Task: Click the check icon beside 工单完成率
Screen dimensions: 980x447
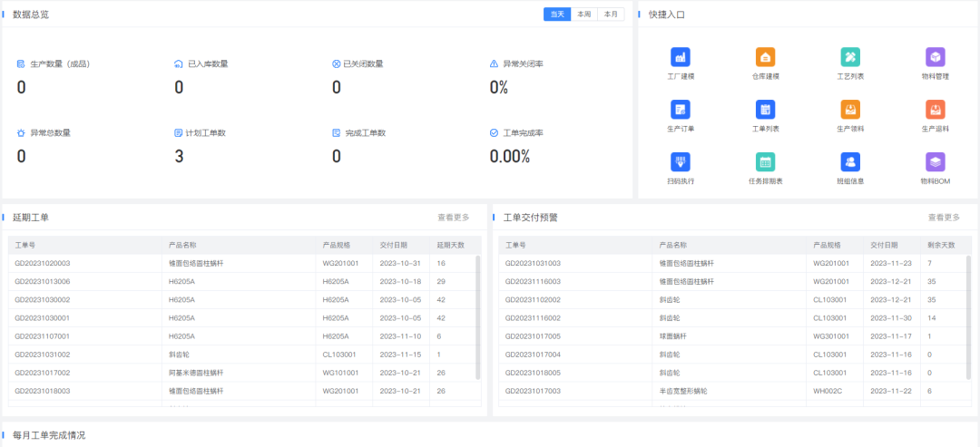Action: coord(494,133)
